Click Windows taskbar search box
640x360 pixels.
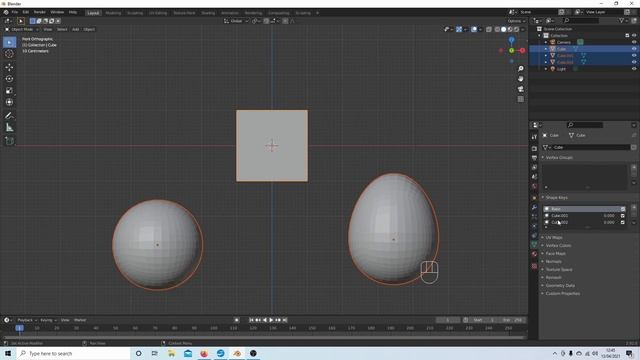73,353
